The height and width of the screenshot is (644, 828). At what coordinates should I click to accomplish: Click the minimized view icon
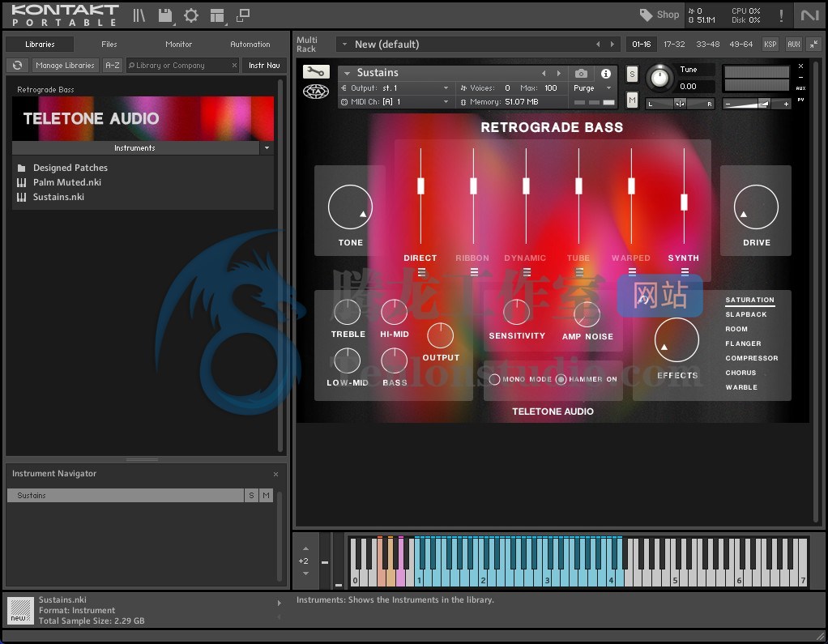243,15
